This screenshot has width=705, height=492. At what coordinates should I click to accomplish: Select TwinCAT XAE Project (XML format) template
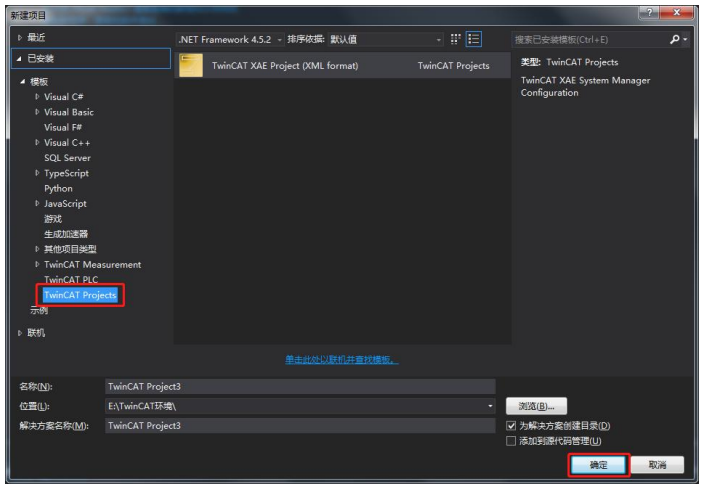(343, 65)
